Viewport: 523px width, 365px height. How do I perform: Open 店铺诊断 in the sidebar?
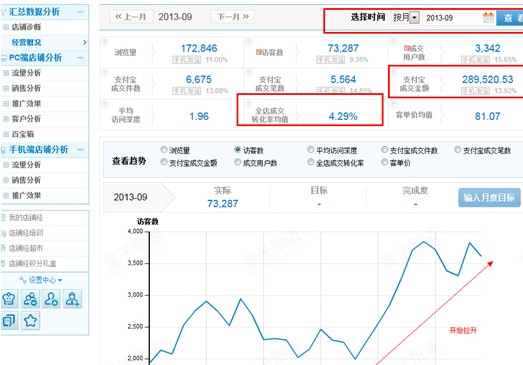[26, 27]
